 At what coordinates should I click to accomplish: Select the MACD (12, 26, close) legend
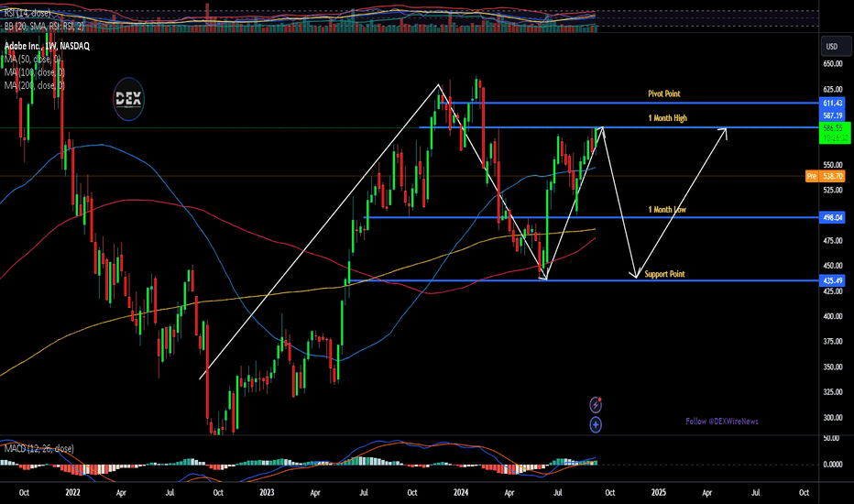tap(38, 448)
